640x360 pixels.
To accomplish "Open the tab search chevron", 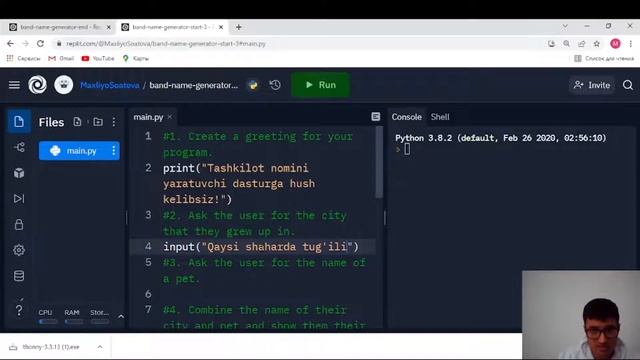I will click(x=565, y=26).
